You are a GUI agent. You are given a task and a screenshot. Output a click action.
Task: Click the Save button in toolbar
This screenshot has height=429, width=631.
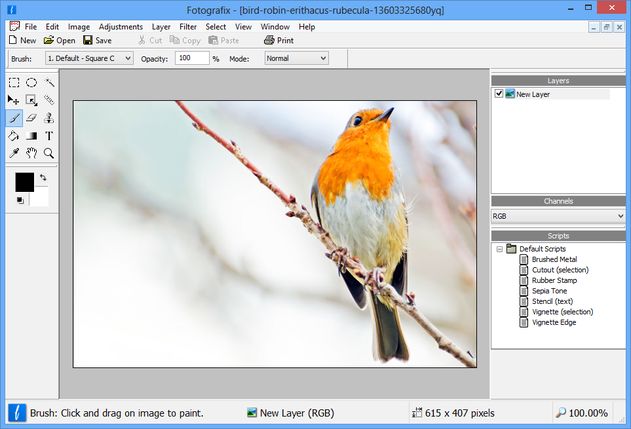[x=97, y=41]
